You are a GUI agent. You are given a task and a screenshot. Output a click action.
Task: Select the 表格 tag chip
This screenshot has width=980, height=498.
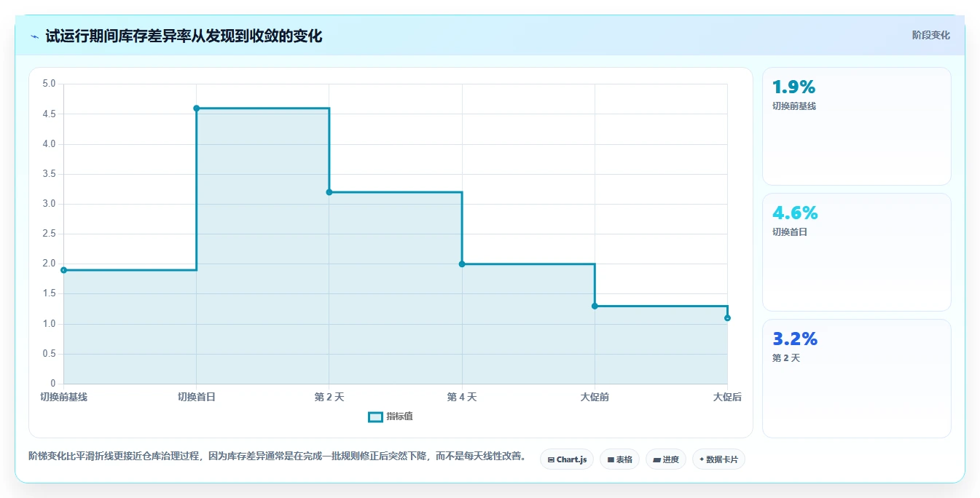(619, 459)
